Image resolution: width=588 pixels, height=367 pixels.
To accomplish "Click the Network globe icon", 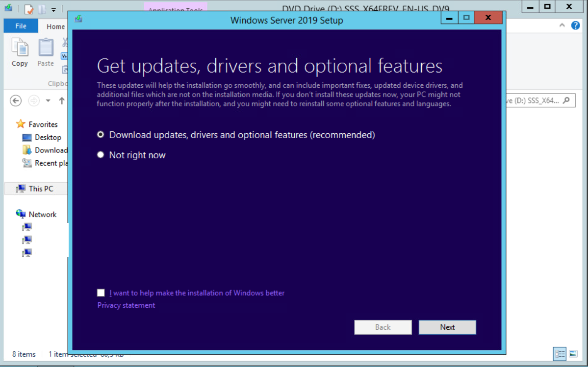I will pos(21,214).
